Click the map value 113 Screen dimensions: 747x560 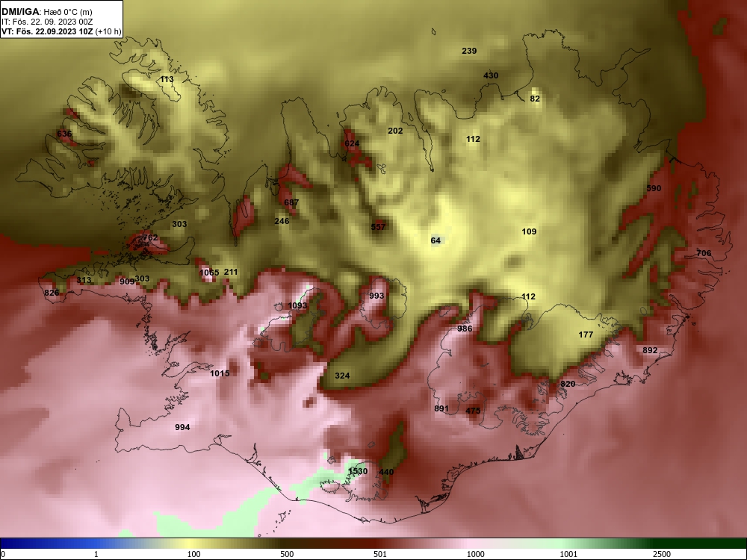pyautogui.click(x=167, y=80)
